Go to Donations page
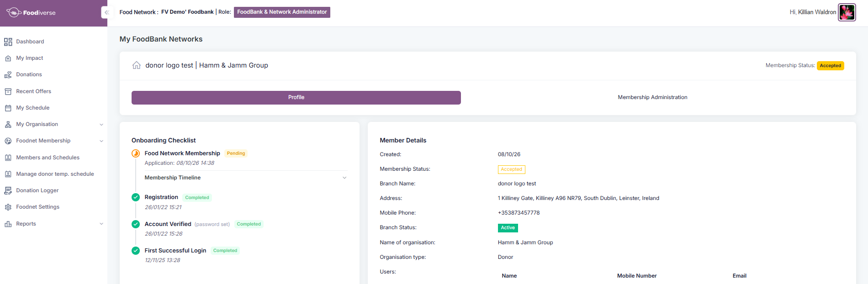The width and height of the screenshot is (868, 284). (x=29, y=74)
